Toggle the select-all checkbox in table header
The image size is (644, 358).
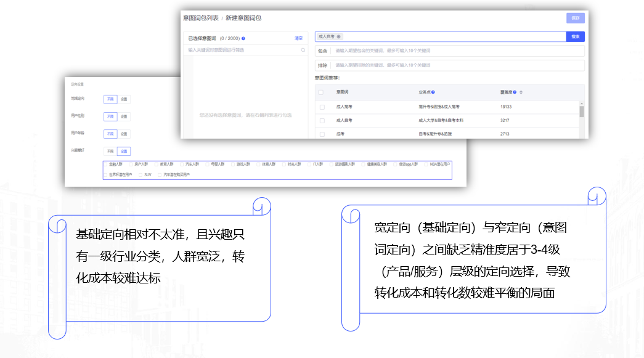click(321, 92)
